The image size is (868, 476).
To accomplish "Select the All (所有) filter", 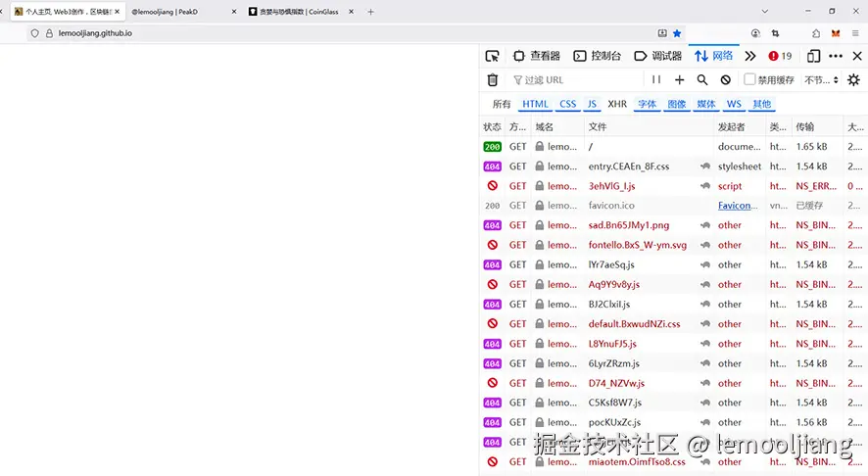I will pos(502,104).
